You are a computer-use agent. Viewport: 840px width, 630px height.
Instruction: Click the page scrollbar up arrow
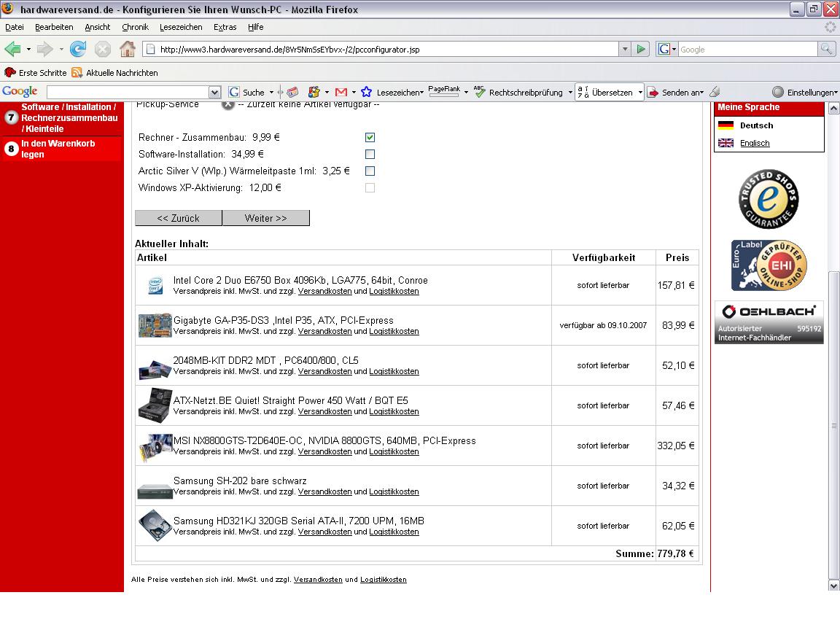point(833,109)
